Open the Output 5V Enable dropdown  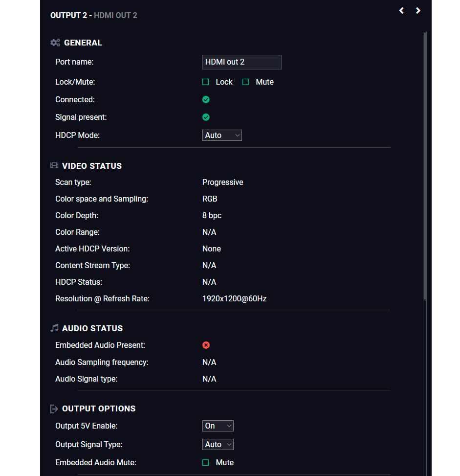[x=218, y=426]
